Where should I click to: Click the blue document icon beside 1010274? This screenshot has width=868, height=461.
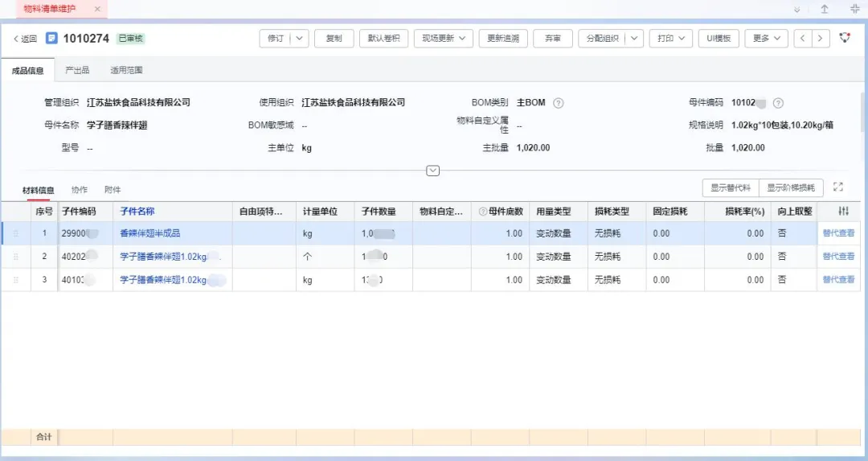click(51, 39)
